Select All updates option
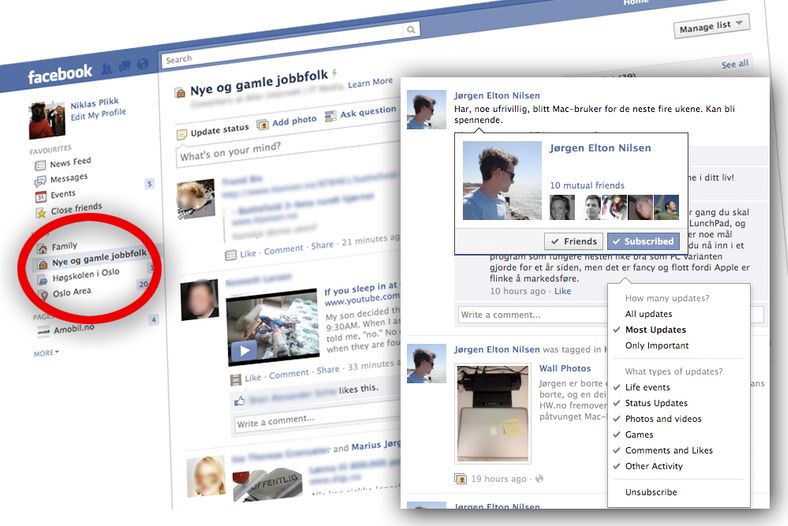This screenshot has width=788, height=526. pos(648,314)
